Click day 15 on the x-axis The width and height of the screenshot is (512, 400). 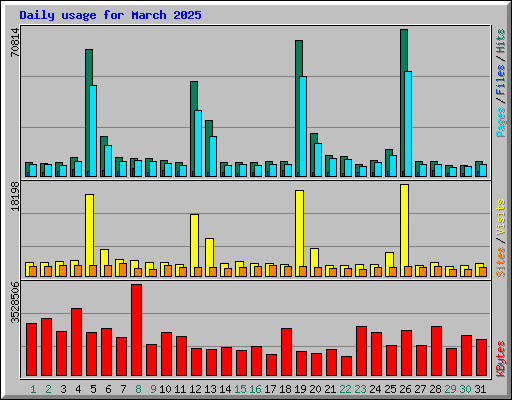point(240,389)
